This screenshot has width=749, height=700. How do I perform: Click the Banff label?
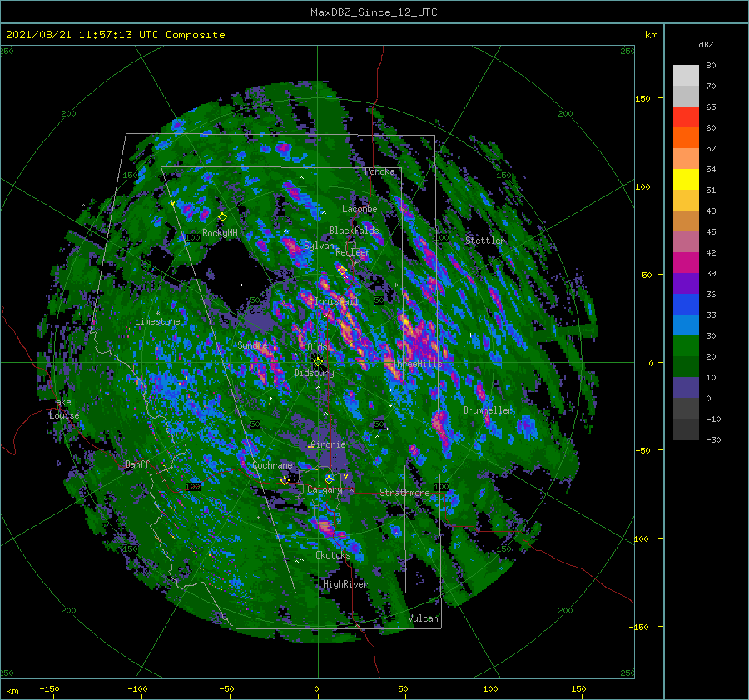(137, 464)
